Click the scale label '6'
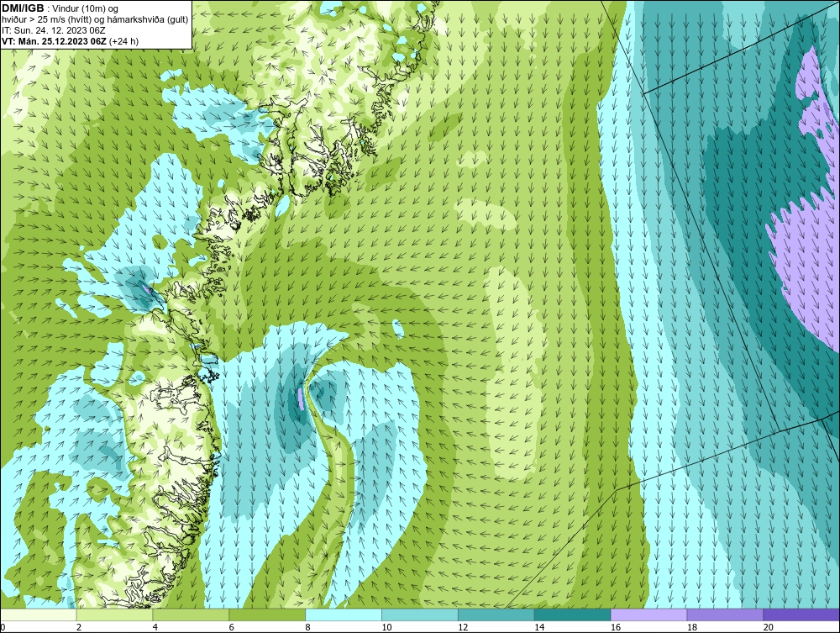Viewport: 840px width, 633px height. [232, 627]
